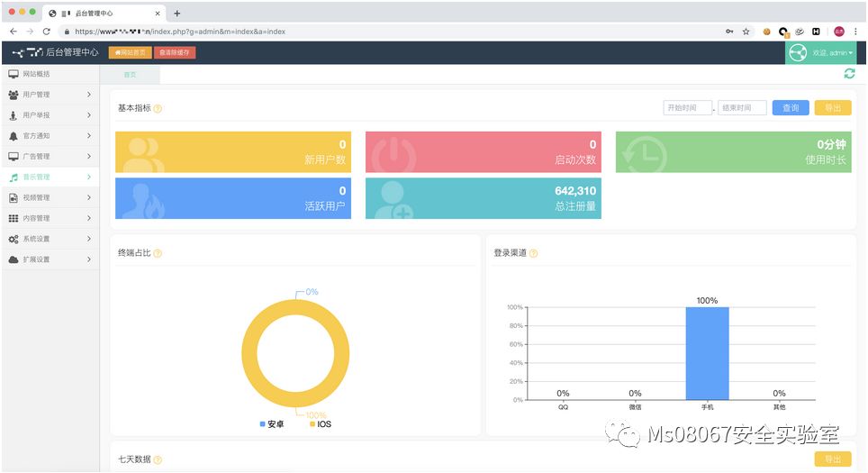Switch to the 首页 content tab
Image resolution: width=868 pixels, height=473 pixels.
tap(130, 75)
